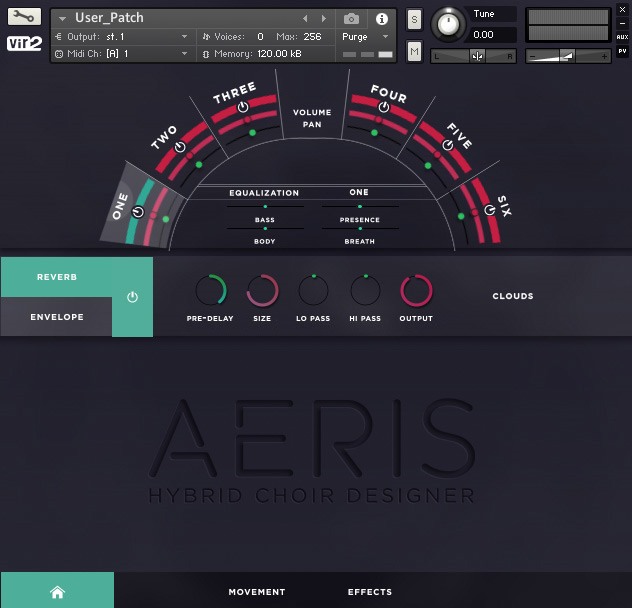The height and width of the screenshot is (608, 632).
Task: Click the Vir2 logo
Action: point(24,43)
